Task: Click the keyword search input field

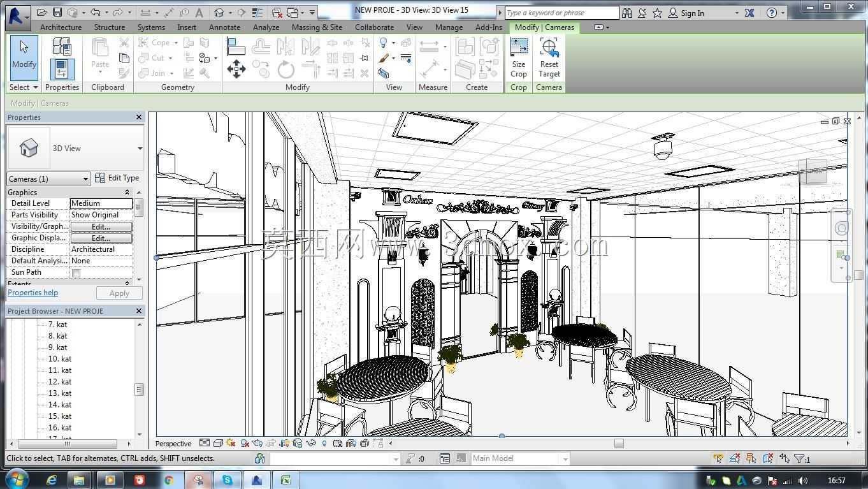Action: click(561, 13)
